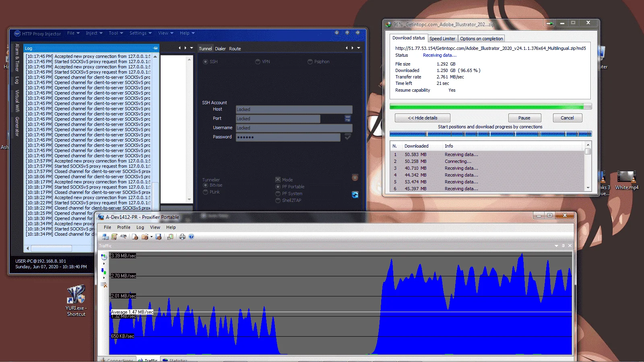Select the VPN radio button

258,62
